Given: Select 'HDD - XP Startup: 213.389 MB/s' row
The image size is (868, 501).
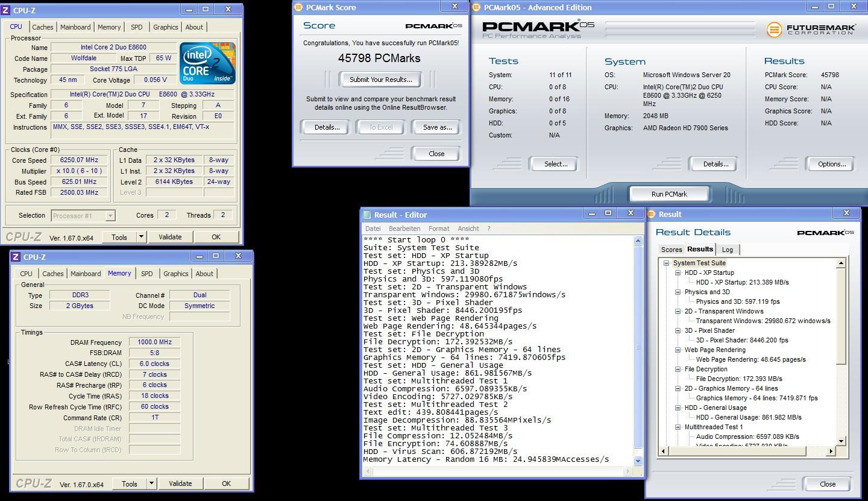Looking at the screenshot, I should click(742, 282).
